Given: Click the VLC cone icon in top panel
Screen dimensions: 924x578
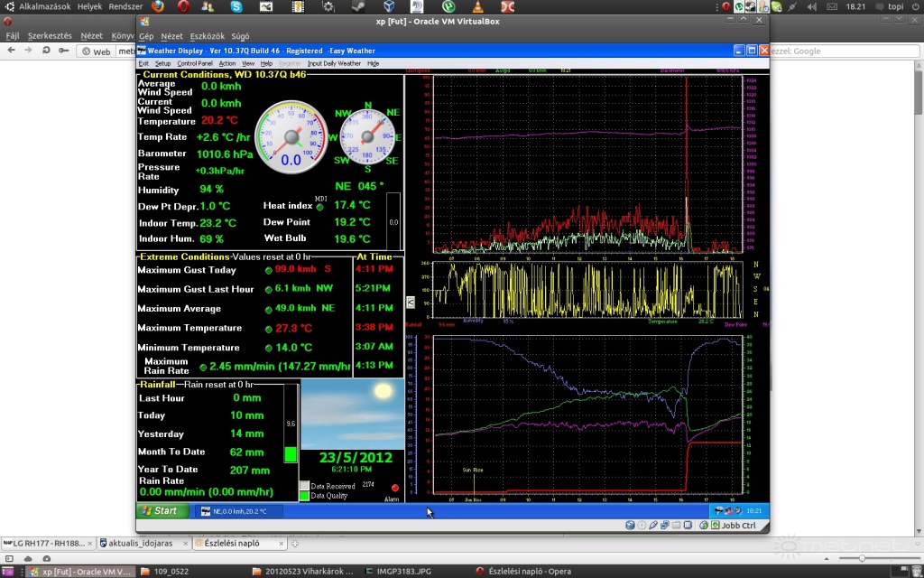Looking at the screenshot, I should (x=477, y=6).
